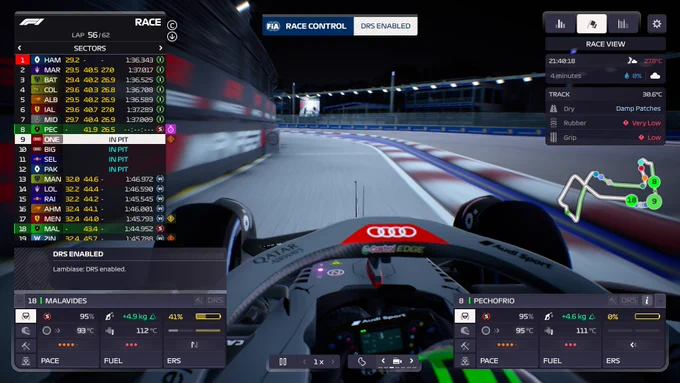Change Pechofrio ERS deploy mode
The width and height of the screenshot is (680, 383).
pos(633,345)
